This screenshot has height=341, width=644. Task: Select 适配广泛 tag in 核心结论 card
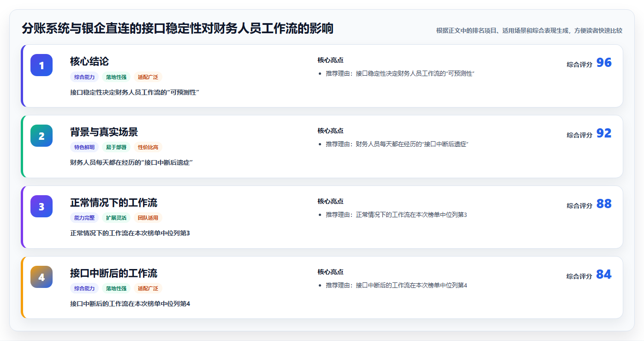pyautogui.click(x=148, y=77)
